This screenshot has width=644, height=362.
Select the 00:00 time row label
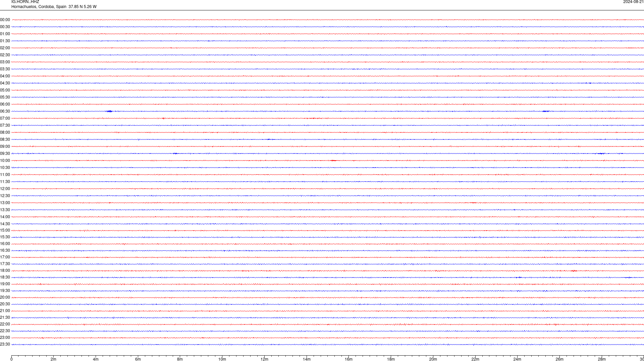point(5,20)
